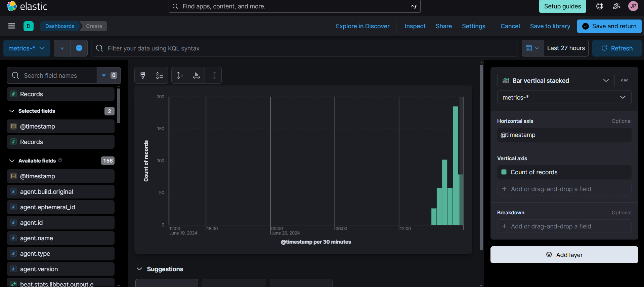This screenshot has height=287, width=644.
Task: Open Explore in Discover
Action: 363,26
